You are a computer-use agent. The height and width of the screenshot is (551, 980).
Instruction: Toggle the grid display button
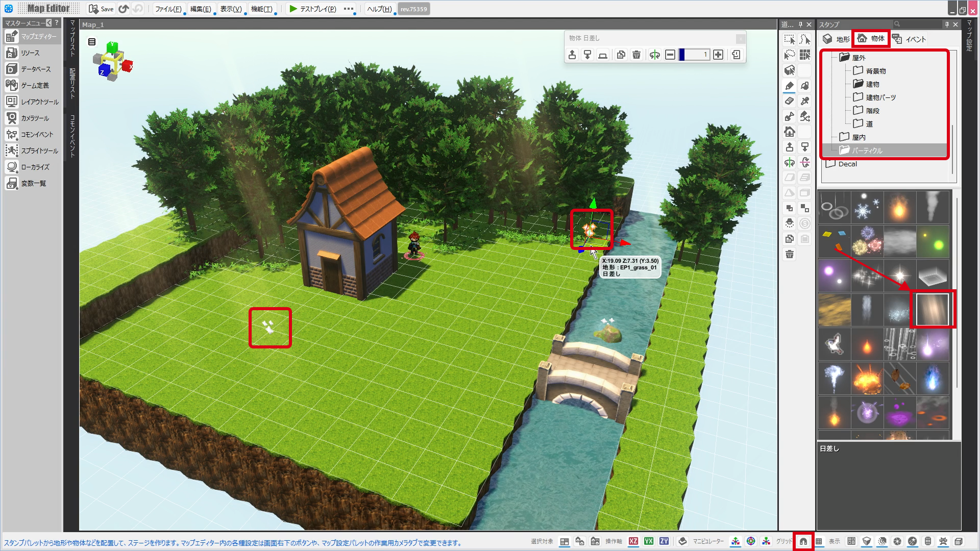click(819, 541)
